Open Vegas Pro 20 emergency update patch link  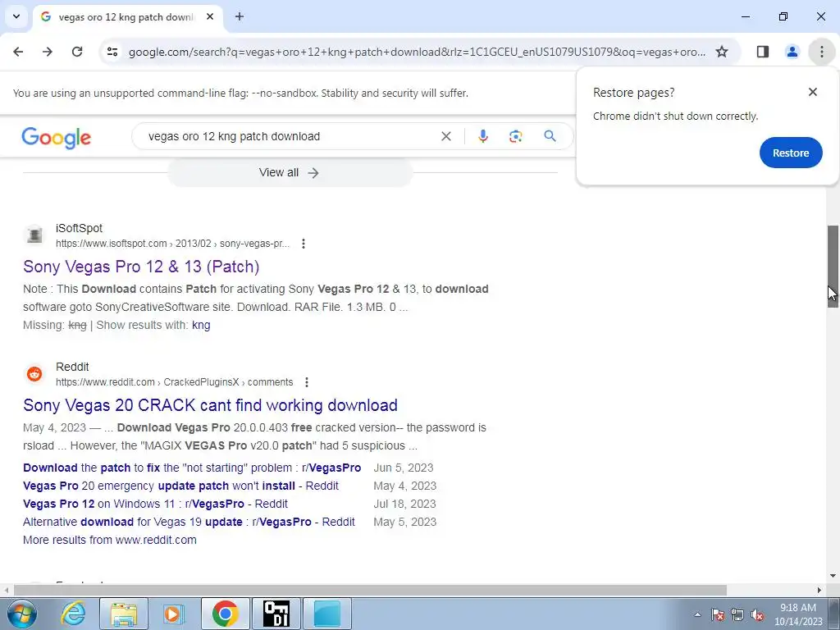[x=180, y=486]
